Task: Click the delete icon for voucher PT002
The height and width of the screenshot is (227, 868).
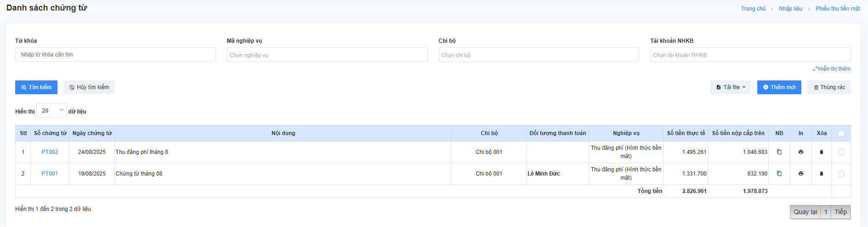Action: tap(821, 152)
